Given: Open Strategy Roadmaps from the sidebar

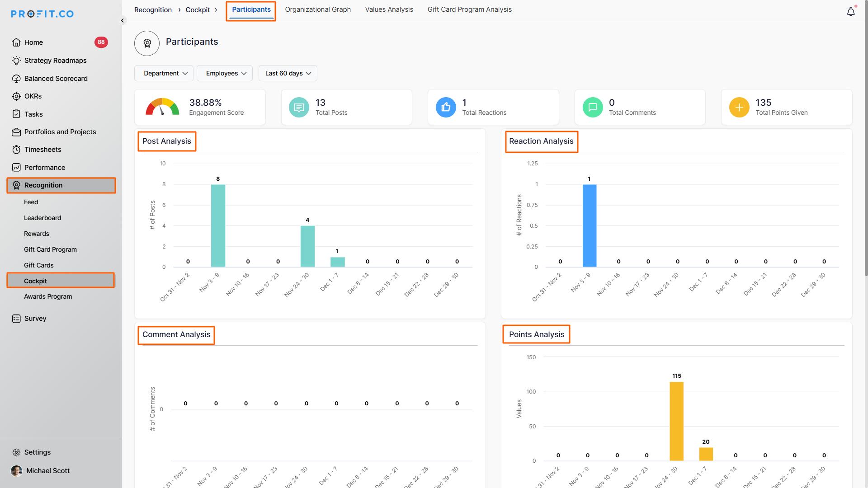Looking at the screenshot, I should [55, 61].
